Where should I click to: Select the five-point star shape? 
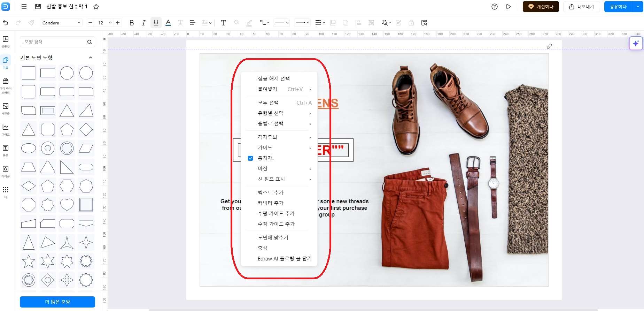29,261
